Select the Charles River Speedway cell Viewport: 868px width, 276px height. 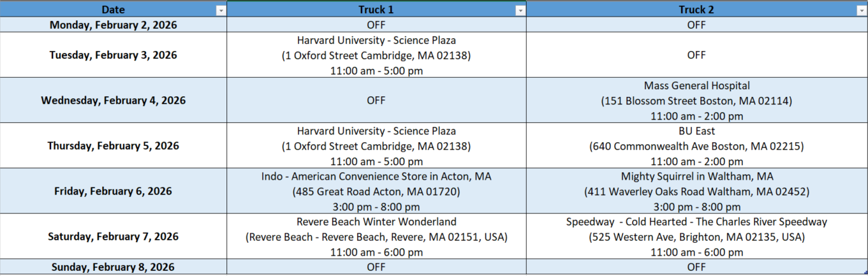[x=696, y=236]
